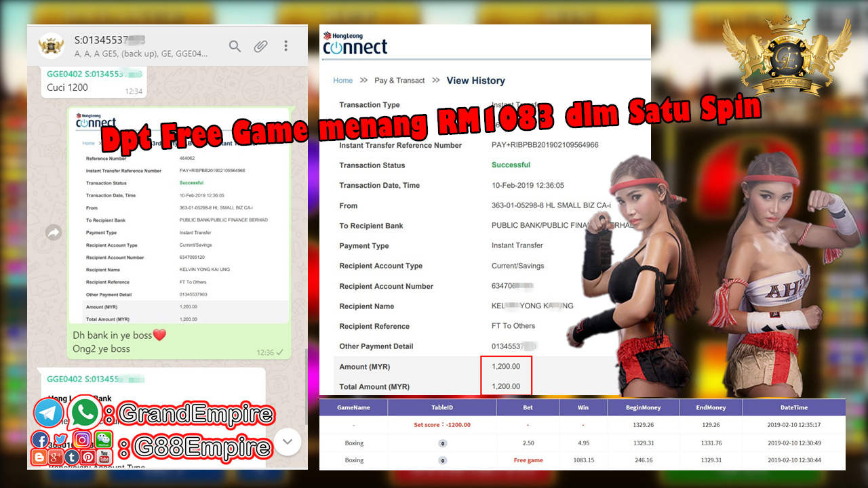Click the 'Cuci 1200' chat message
The height and width of the screenshot is (488, 868).
point(67,87)
